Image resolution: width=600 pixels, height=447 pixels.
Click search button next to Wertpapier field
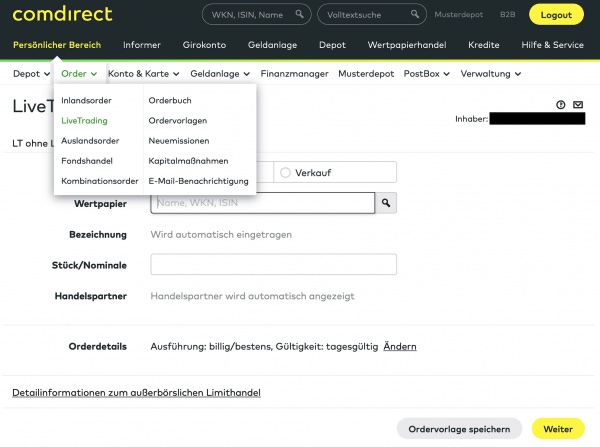point(386,203)
